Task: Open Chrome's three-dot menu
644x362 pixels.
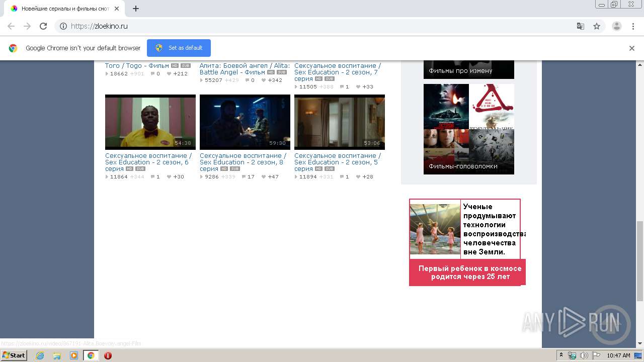Action: [633, 26]
